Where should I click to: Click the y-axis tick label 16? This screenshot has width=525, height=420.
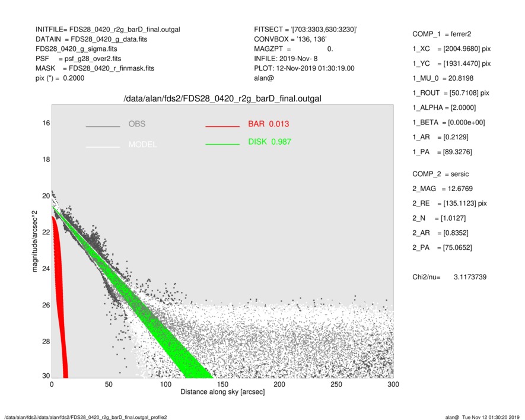pyautogui.click(x=46, y=123)
